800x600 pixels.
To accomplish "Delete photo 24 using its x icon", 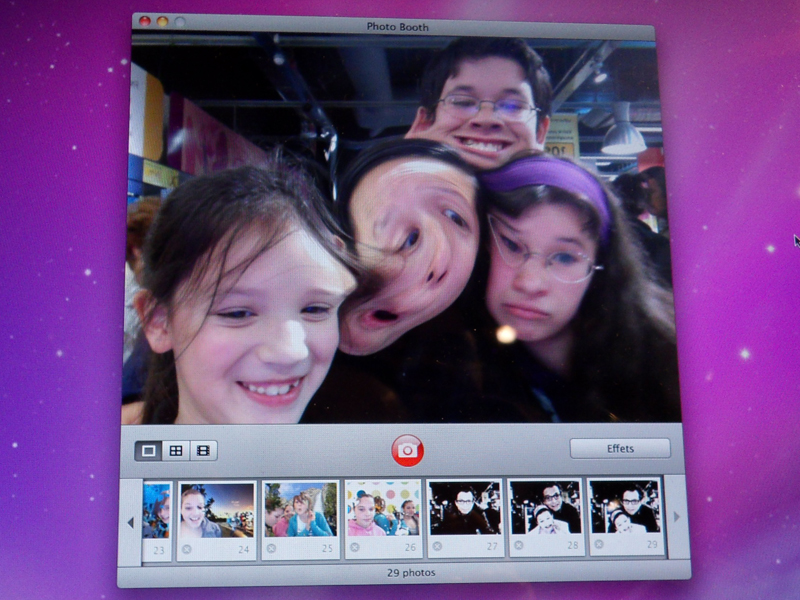I will coord(187,549).
